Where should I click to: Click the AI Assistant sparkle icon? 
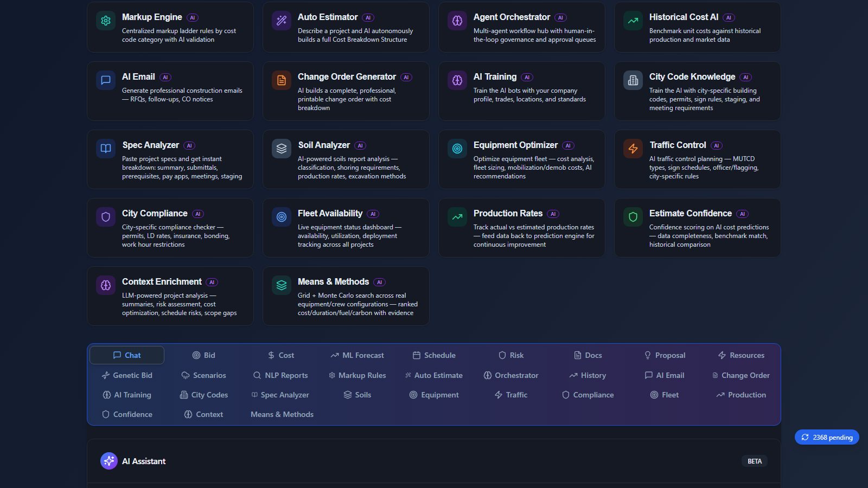point(109,461)
